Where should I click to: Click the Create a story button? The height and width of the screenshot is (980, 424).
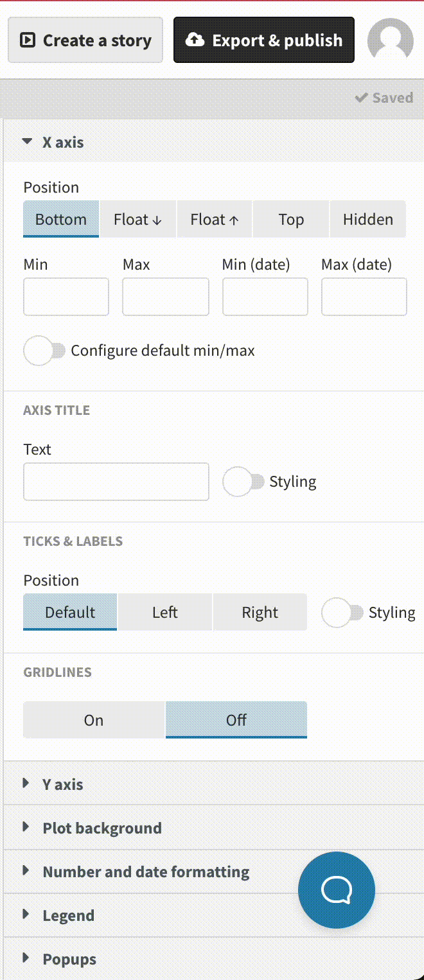click(x=85, y=40)
